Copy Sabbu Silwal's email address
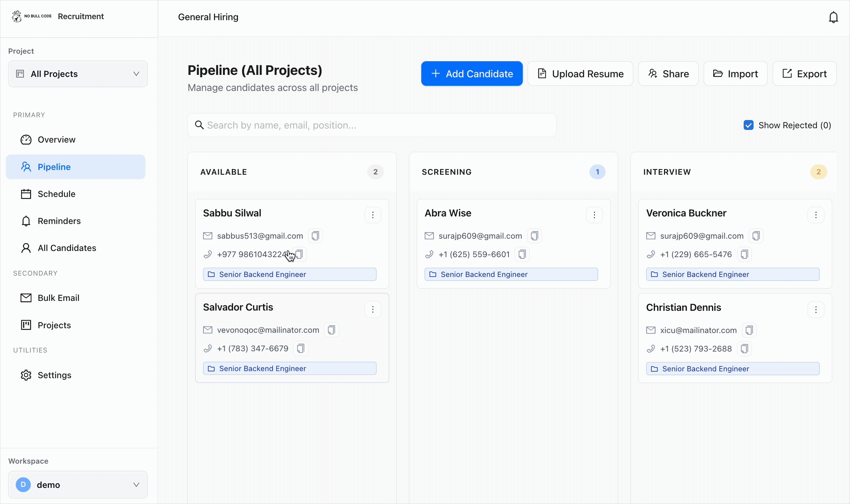850x504 pixels. pos(315,236)
